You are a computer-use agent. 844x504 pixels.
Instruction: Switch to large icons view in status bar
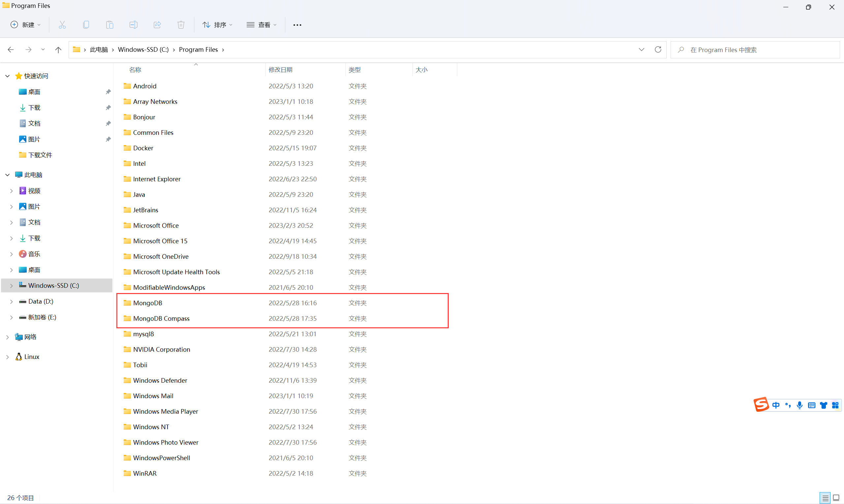tap(836, 498)
